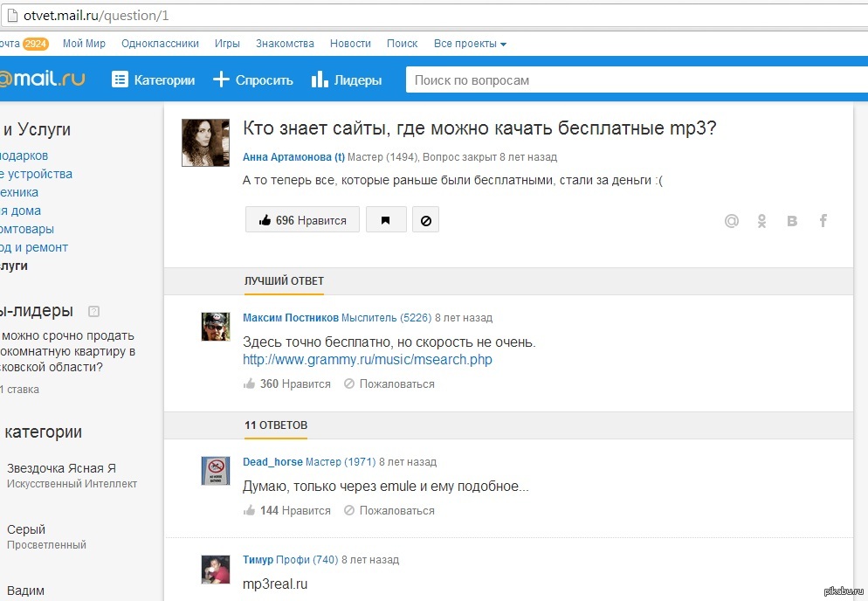Viewport: 868px width, 601px height.
Task: Open Новости in the top menu
Action: point(350,43)
